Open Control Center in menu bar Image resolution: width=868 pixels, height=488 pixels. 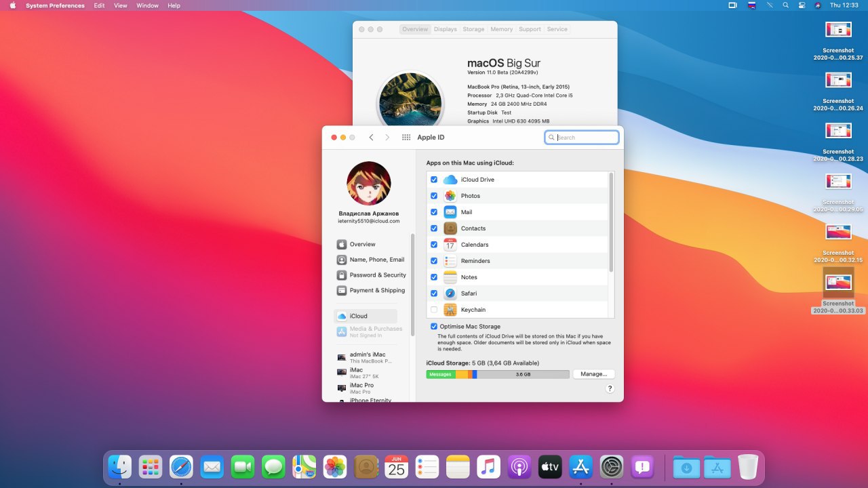pos(802,5)
